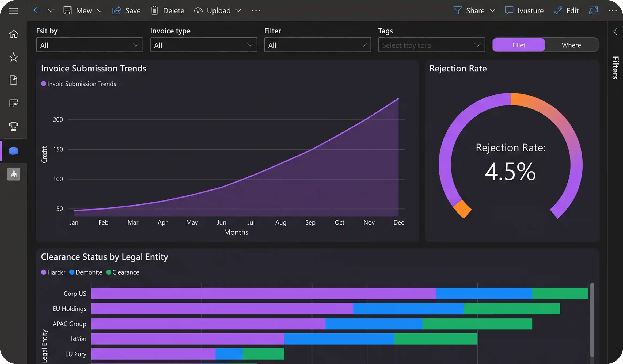Go to Home in sidebar
623x364 pixels.
(13, 34)
